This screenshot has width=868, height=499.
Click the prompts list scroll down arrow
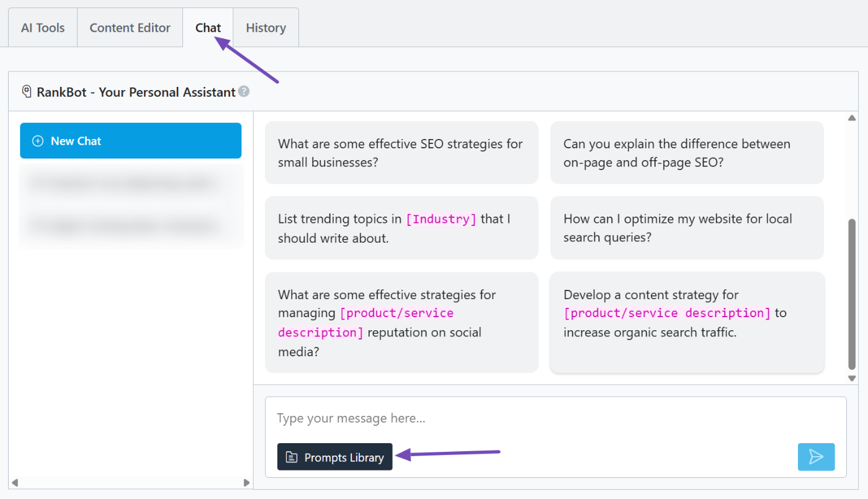pyautogui.click(x=852, y=378)
